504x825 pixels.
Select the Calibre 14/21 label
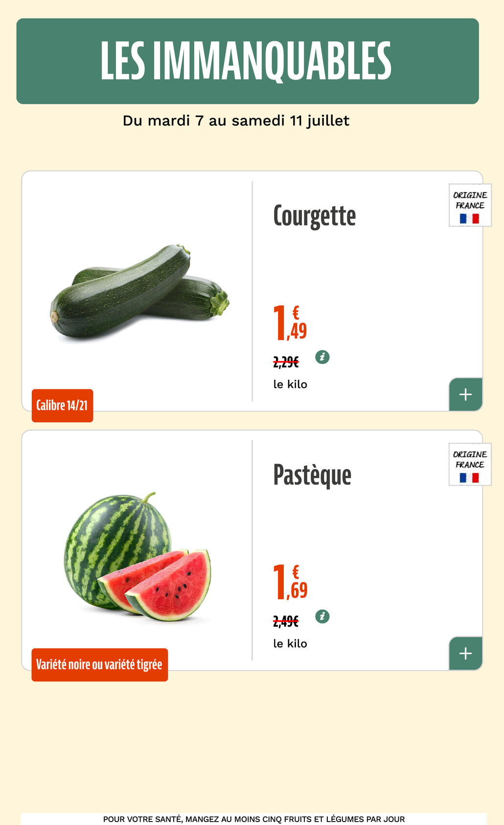click(62, 405)
